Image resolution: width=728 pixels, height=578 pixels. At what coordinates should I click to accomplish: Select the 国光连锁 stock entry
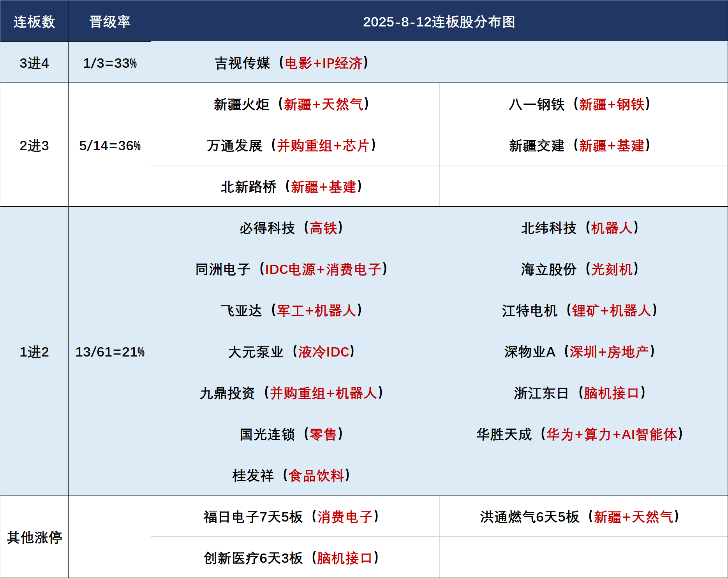tap(292, 434)
